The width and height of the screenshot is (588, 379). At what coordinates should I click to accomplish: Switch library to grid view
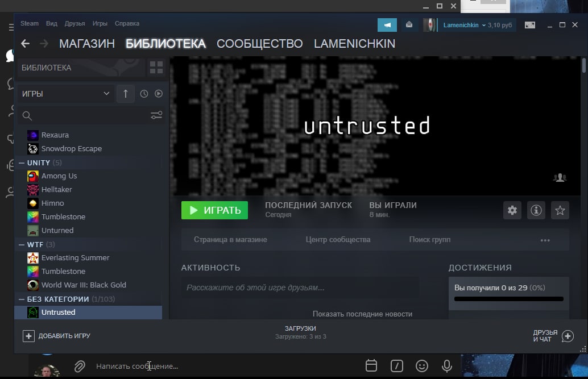[156, 68]
